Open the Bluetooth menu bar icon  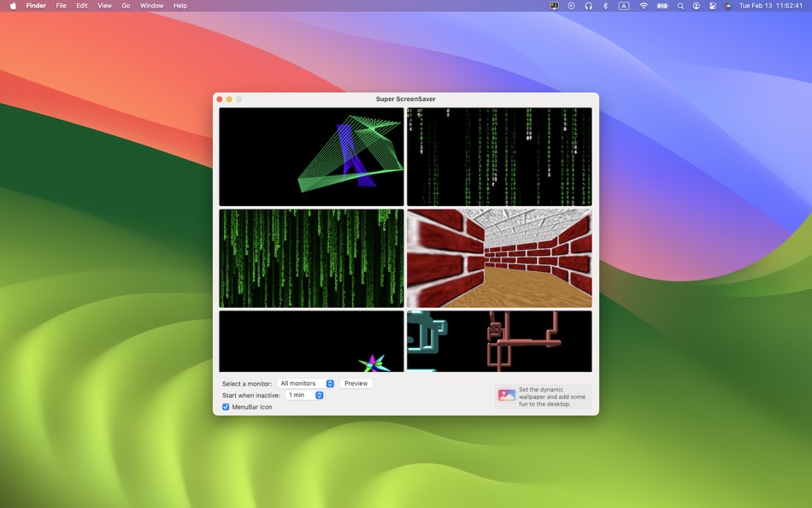(605, 6)
